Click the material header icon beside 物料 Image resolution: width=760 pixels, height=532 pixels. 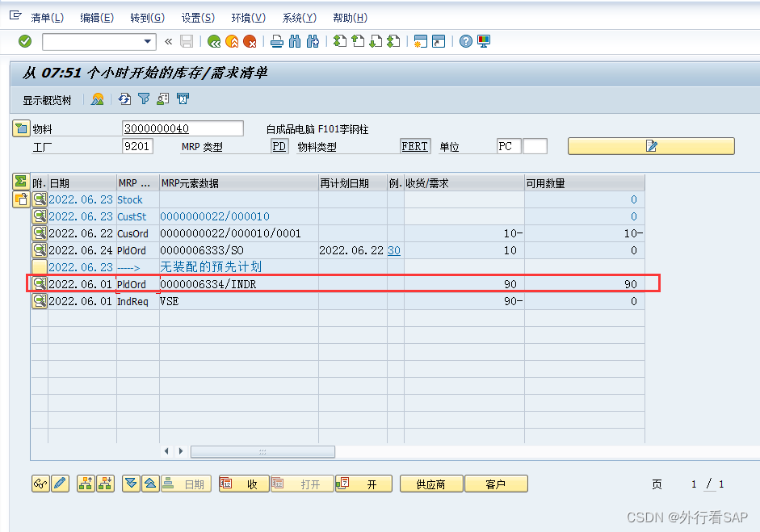click(21, 128)
